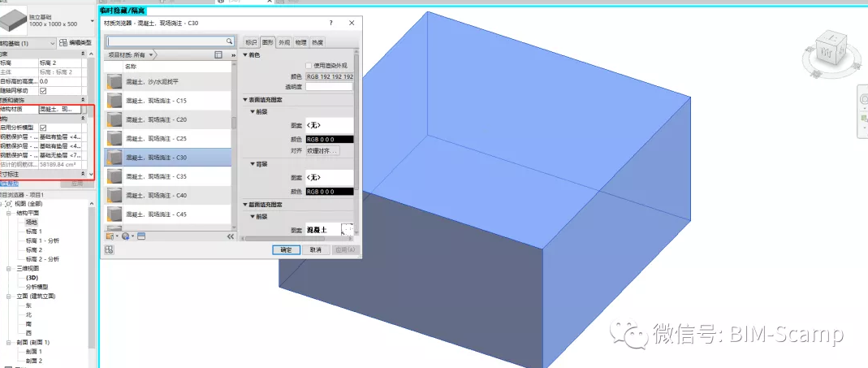Switch to the 标识 tab

pyautogui.click(x=252, y=42)
